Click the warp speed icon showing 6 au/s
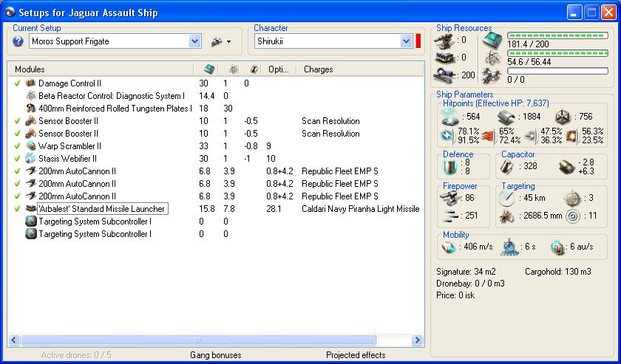 (x=558, y=247)
